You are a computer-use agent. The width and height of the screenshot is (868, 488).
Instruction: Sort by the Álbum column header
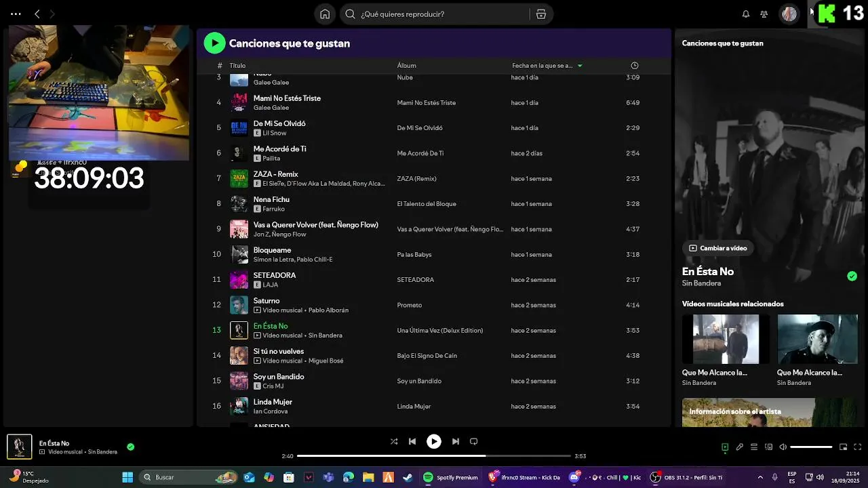click(x=407, y=66)
